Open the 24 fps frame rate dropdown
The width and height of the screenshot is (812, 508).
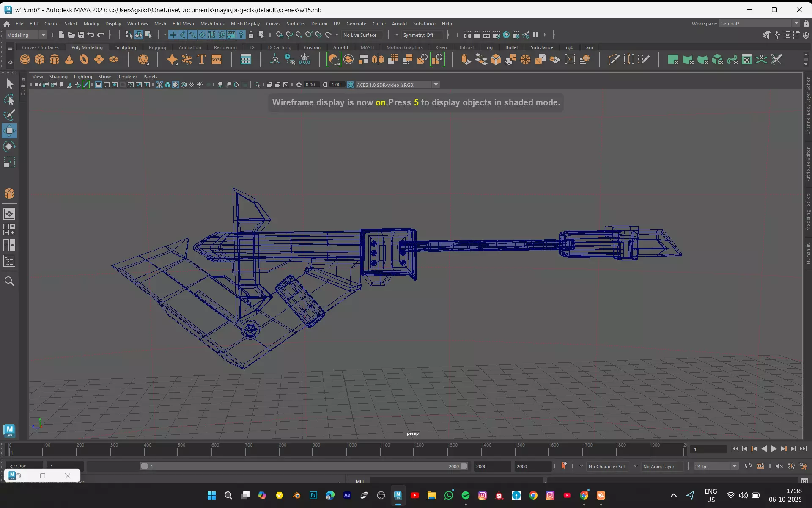[x=716, y=466]
